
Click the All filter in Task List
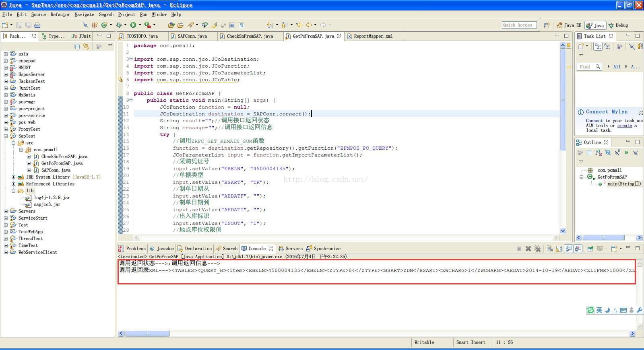coord(617,67)
